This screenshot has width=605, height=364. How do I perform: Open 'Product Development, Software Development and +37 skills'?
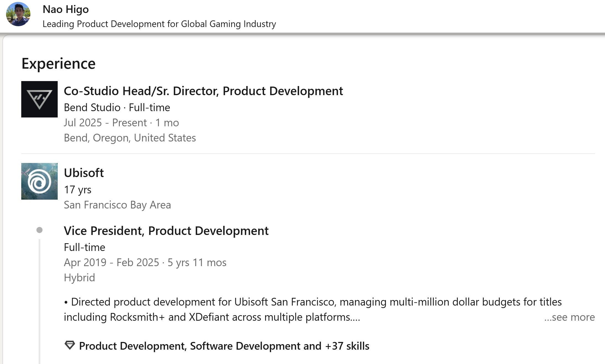pyautogui.click(x=224, y=346)
